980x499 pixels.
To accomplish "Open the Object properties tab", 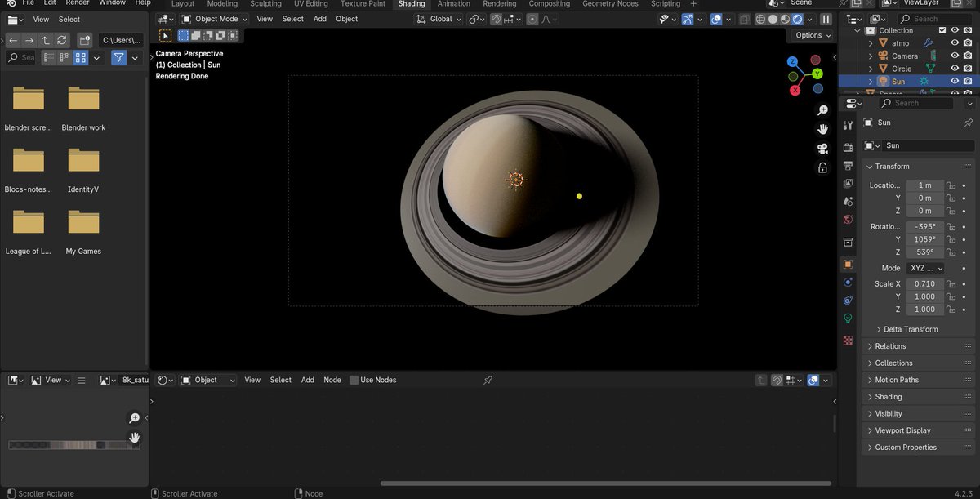I will coord(848,265).
